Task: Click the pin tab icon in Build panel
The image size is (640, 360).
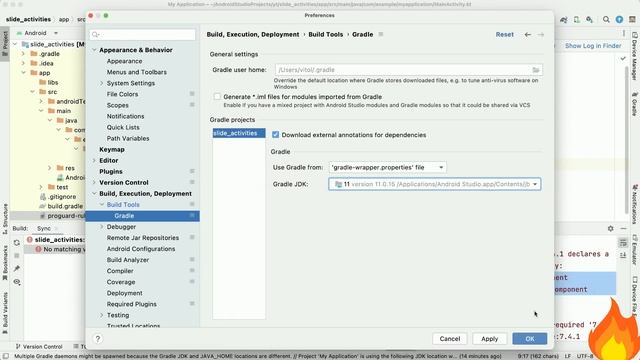Action: click(x=17, y=269)
